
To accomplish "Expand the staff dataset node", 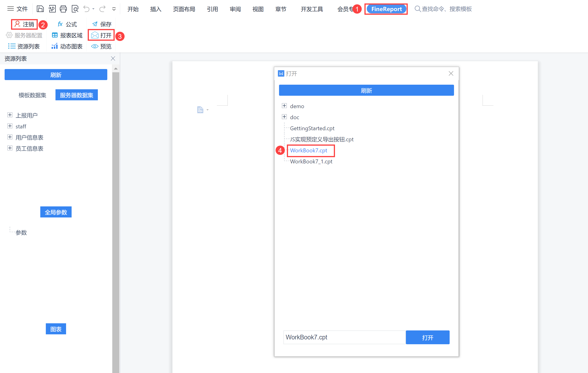I will click(10, 126).
